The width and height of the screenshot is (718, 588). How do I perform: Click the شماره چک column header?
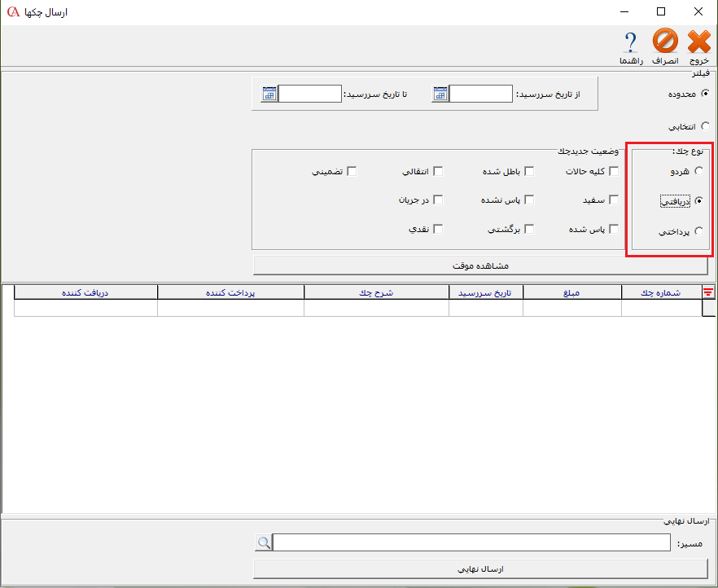pos(661,292)
